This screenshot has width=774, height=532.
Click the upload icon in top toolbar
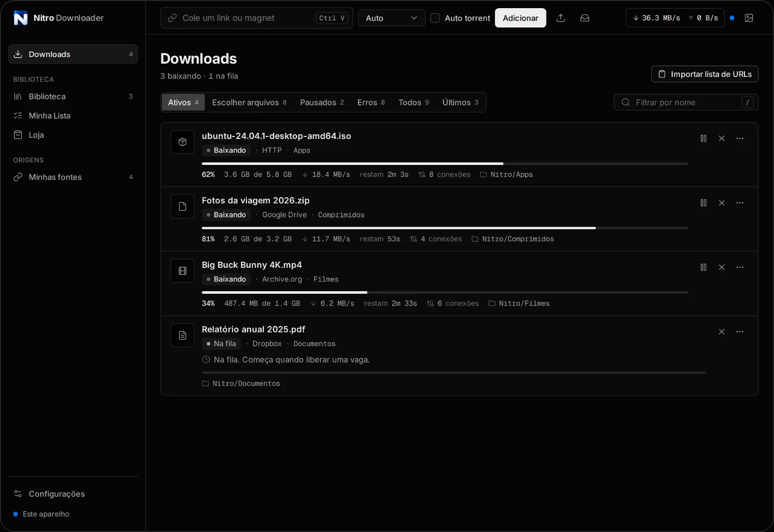561,18
